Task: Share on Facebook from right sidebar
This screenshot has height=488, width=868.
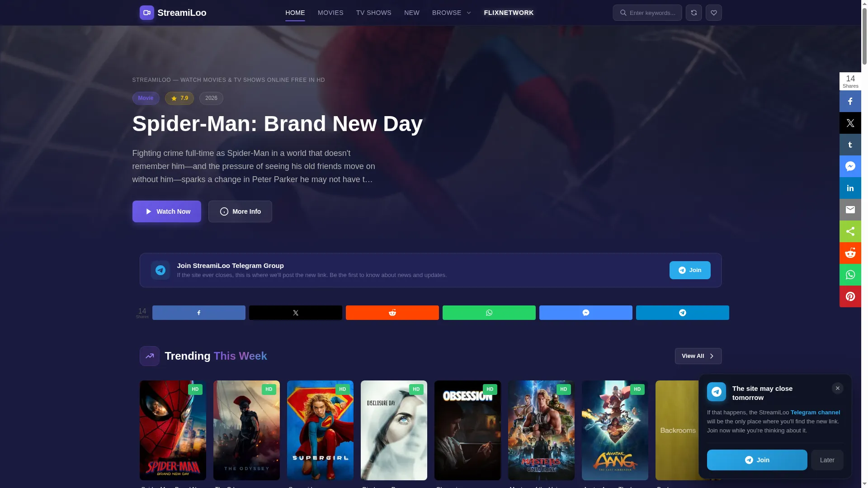Action: pyautogui.click(x=850, y=101)
